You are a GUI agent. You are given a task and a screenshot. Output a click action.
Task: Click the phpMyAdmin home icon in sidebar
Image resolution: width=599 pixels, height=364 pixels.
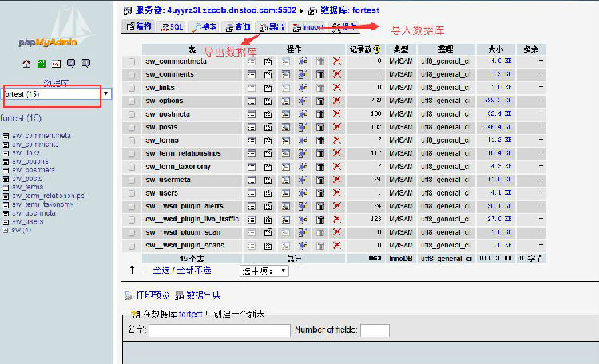tap(27, 63)
